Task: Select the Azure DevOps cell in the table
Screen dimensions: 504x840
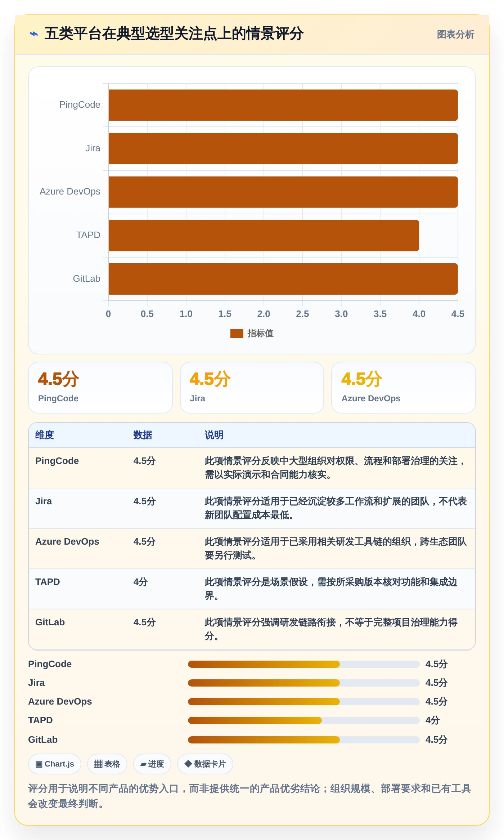Action: coord(67,542)
